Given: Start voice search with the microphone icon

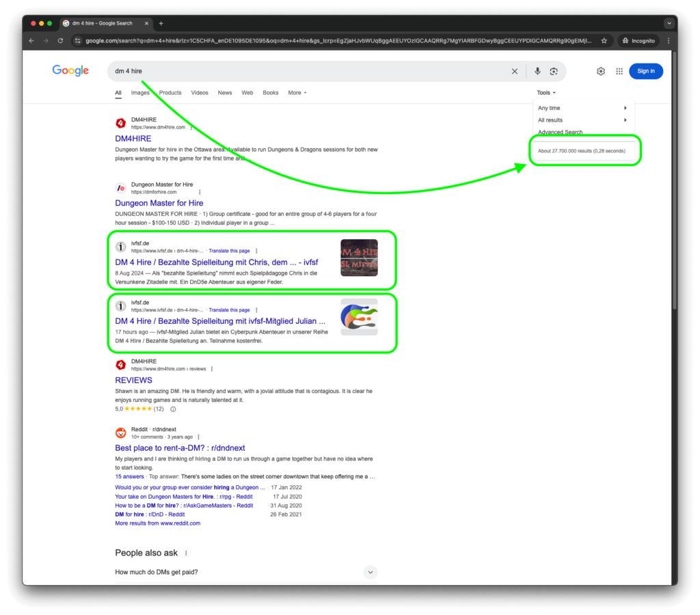Looking at the screenshot, I should [537, 71].
